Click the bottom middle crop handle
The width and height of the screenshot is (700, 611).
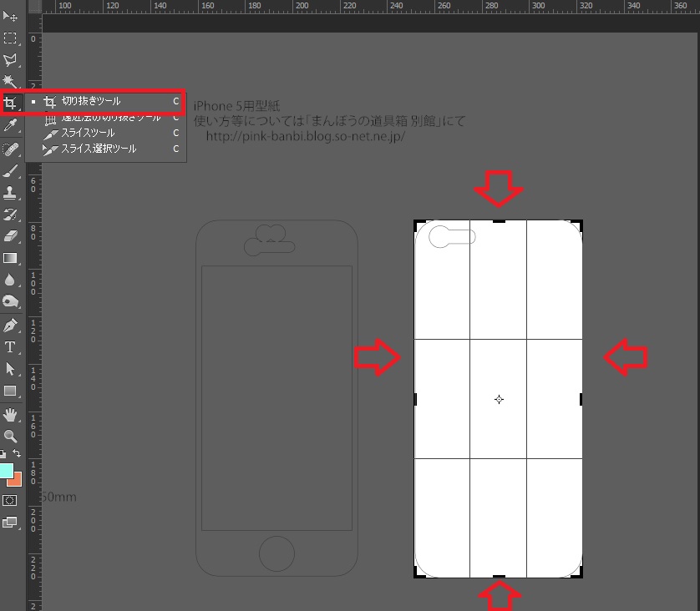tap(499, 577)
